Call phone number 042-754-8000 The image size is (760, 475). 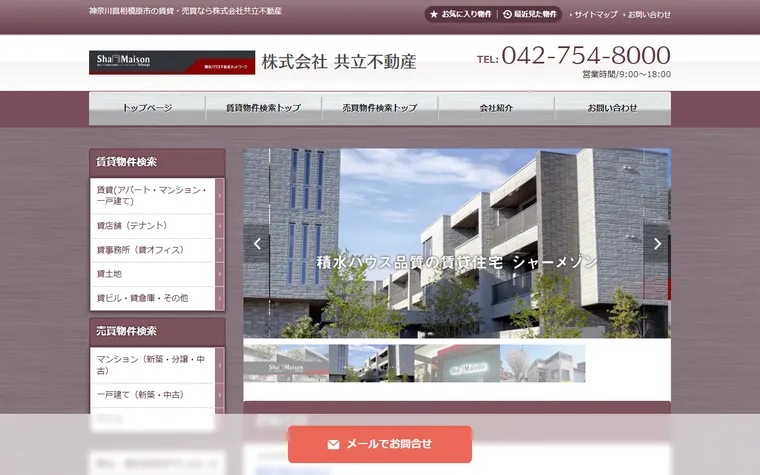(x=586, y=55)
